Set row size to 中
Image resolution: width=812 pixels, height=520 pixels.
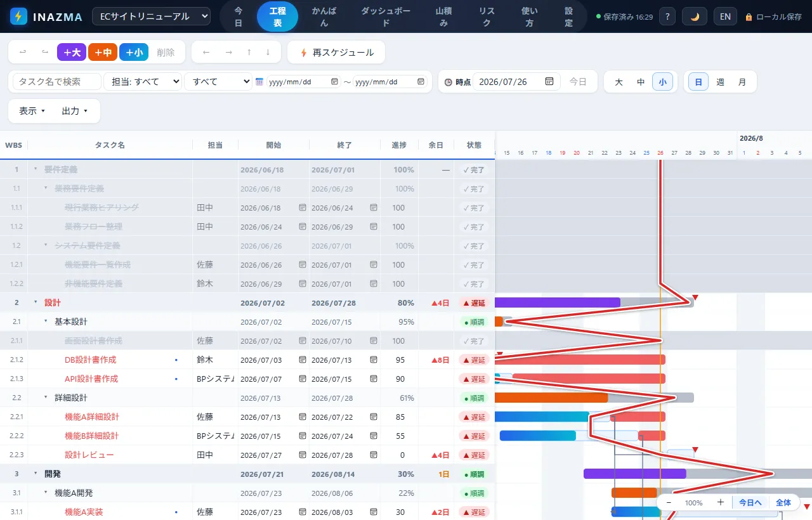click(x=641, y=82)
